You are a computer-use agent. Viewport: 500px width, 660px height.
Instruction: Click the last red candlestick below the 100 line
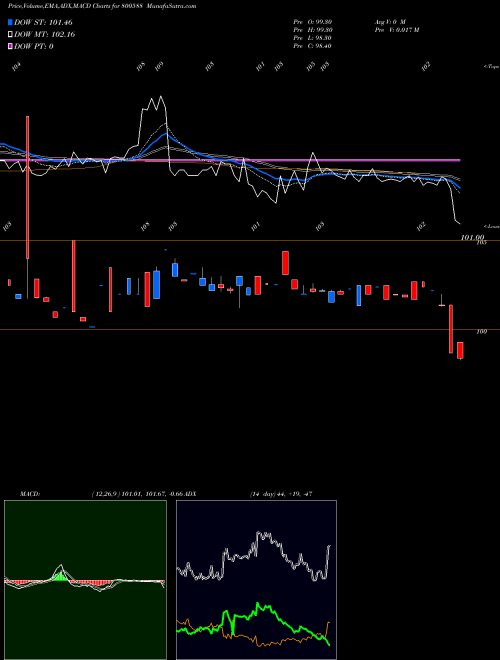(x=460, y=350)
